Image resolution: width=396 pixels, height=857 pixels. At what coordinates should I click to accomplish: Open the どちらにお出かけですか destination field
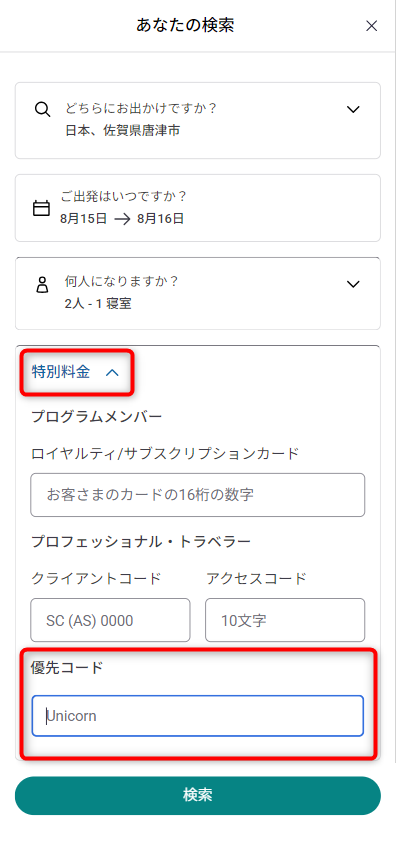[x=198, y=121]
